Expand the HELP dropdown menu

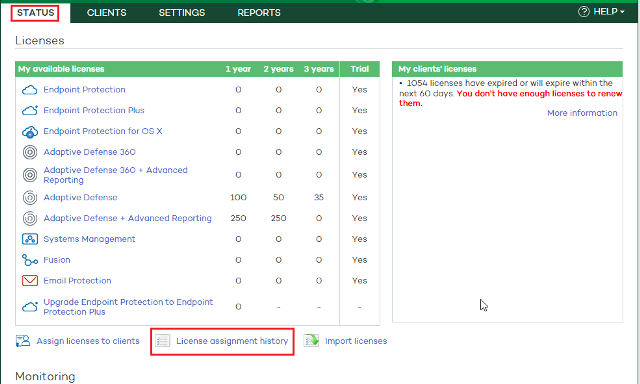[x=601, y=12]
